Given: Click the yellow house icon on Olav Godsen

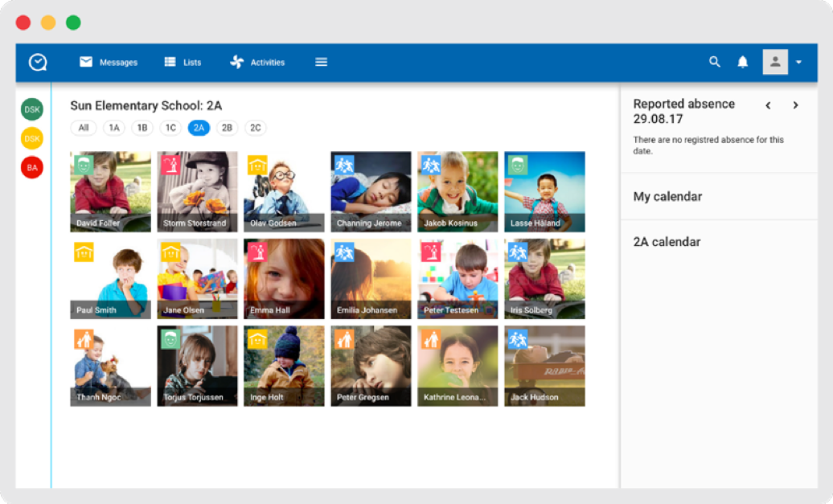Looking at the screenshot, I should click(x=257, y=166).
